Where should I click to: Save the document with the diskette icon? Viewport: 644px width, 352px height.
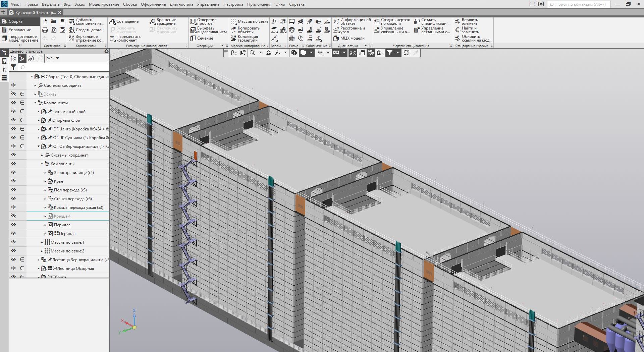pyautogui.click(x=62, y=21)
